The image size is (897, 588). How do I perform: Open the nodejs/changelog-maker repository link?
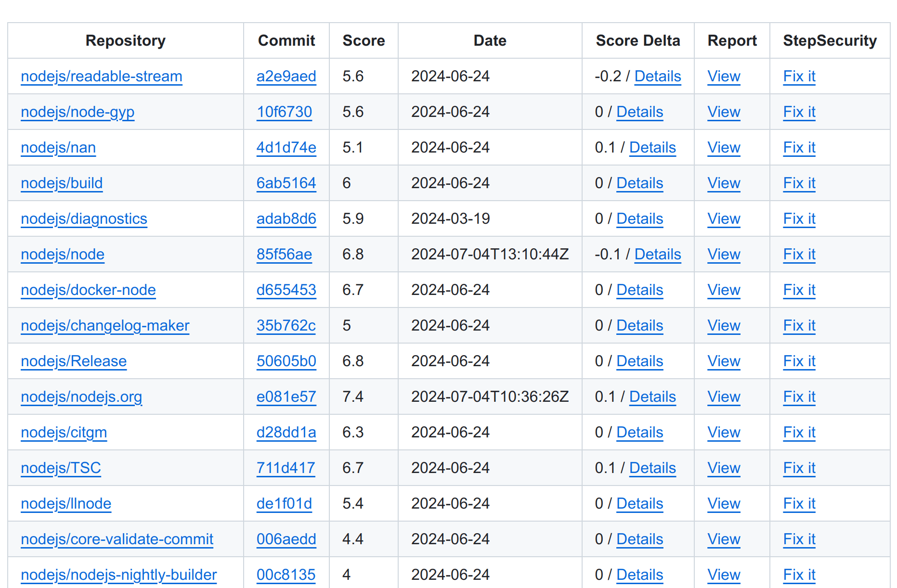pos(105,326)
